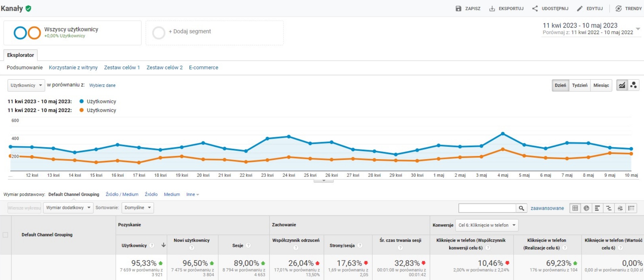The height and width of the screenshot is (280, 644).
Task: Click Źródło / Medium dimension link
Action: coord(122,194)
